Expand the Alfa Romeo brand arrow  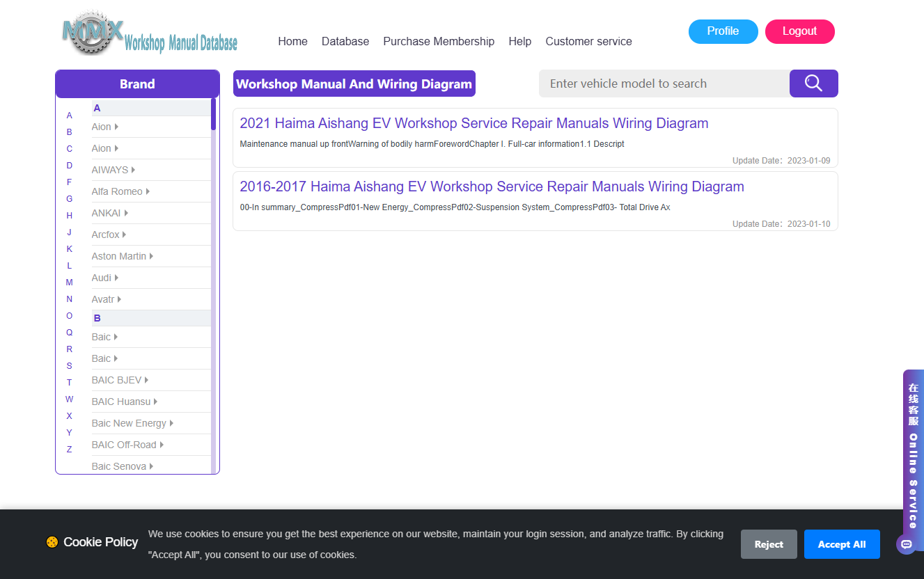click(148, 191)
